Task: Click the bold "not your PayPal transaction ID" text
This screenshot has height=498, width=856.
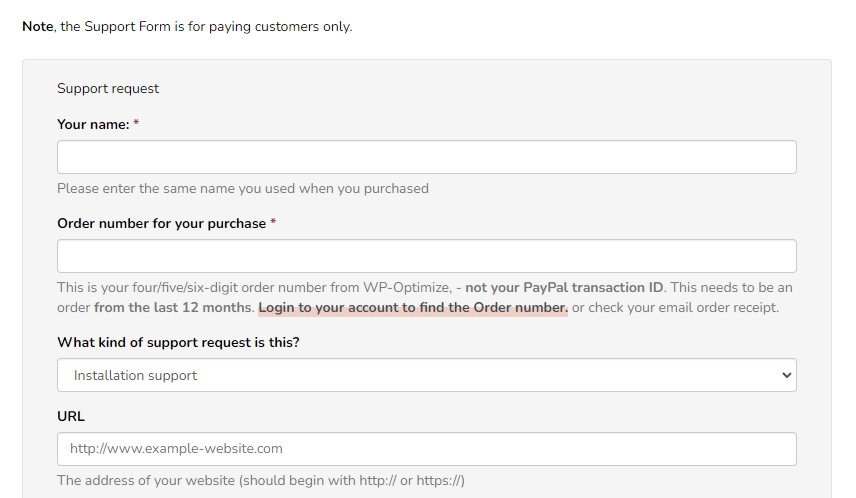Action: click(x=565, y=287)
